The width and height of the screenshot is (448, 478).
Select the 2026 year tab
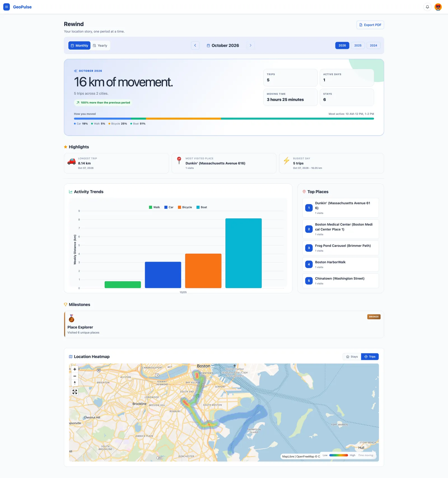tap(342, 45)
